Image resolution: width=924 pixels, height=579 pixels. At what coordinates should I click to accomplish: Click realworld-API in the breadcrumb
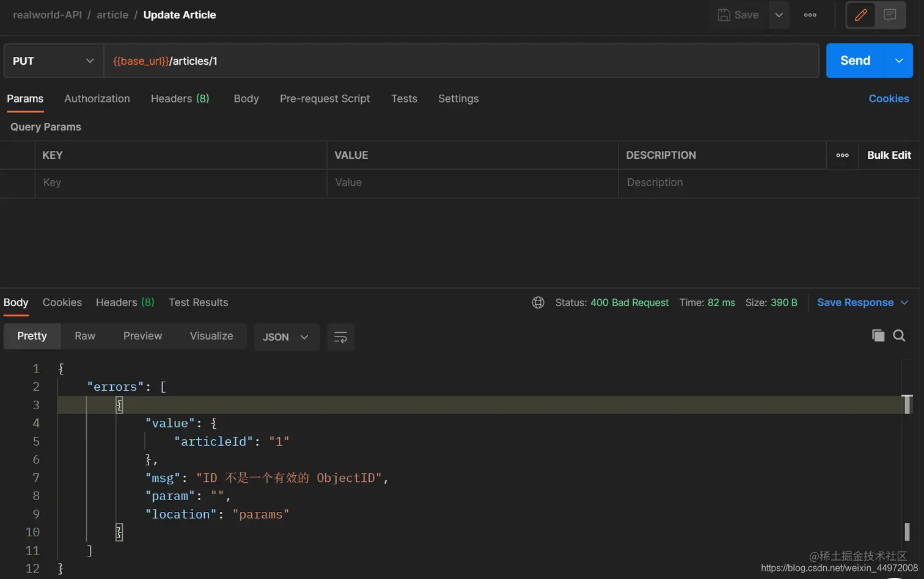(47, 15)
